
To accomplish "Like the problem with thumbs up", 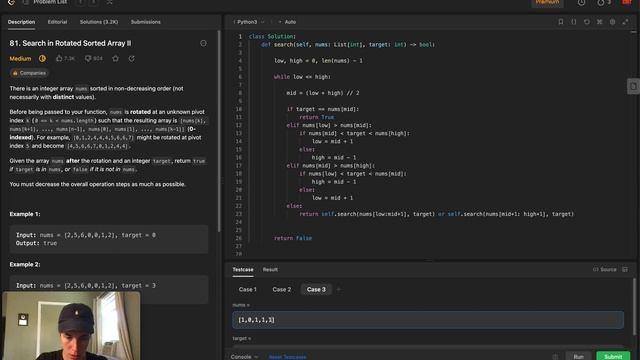I will pos(65,59).
